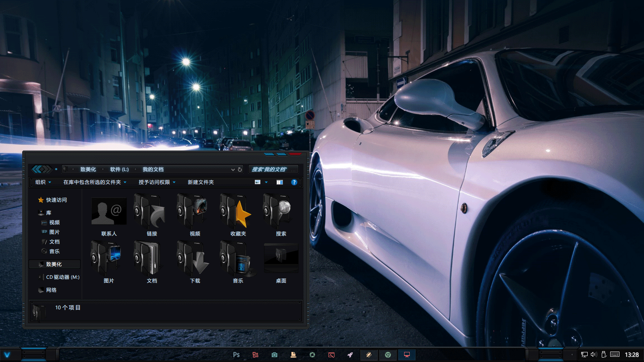The height and width of the screenshot is (362, 644).
Task: Open the network tray icon
Action: click(584, 354)
